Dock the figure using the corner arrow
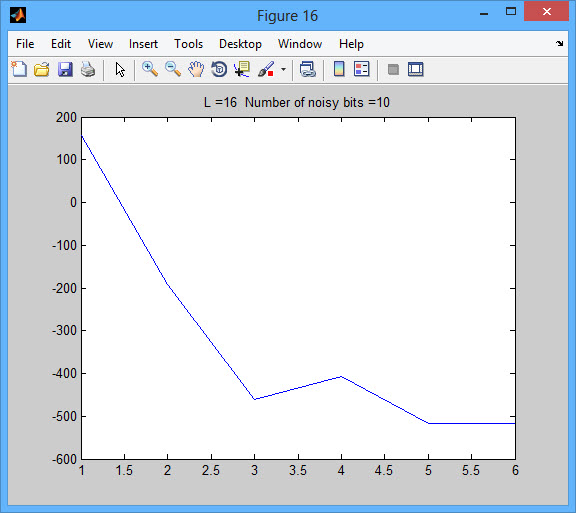Screen dimensions: 576x513 [x=559, y=43]
